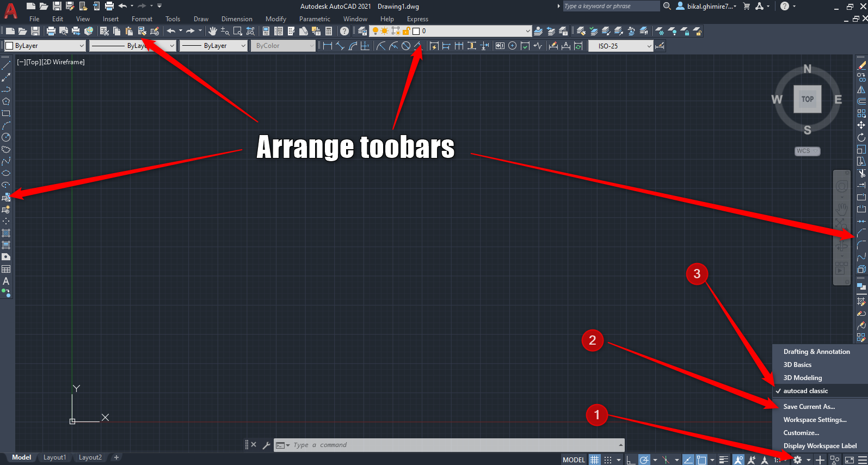Select the Multiline Text tool (A icon)
Viewport: 868px width, 465px height.
click(6, 281)
